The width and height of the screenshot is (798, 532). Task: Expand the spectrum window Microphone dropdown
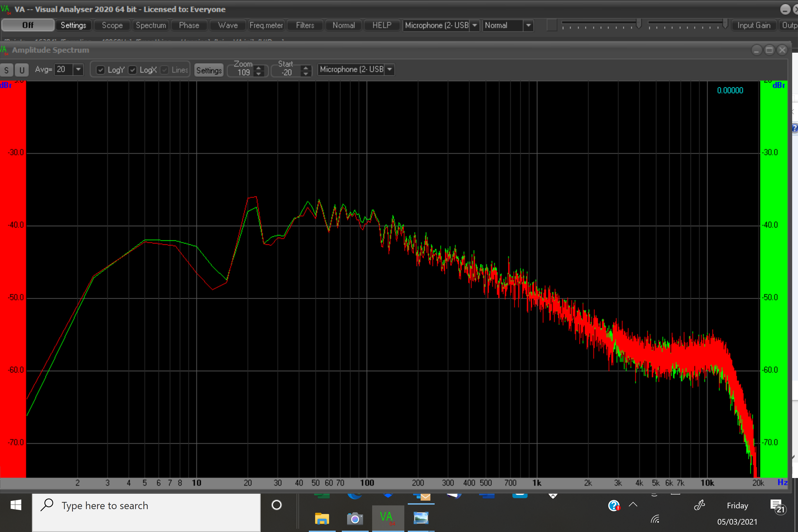point(389,69)
